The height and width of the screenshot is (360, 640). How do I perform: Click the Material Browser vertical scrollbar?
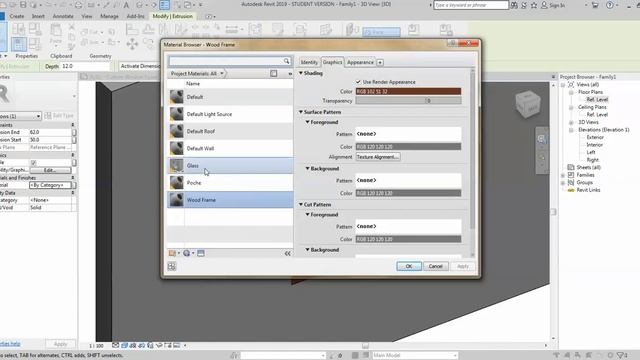pos(473,163)
